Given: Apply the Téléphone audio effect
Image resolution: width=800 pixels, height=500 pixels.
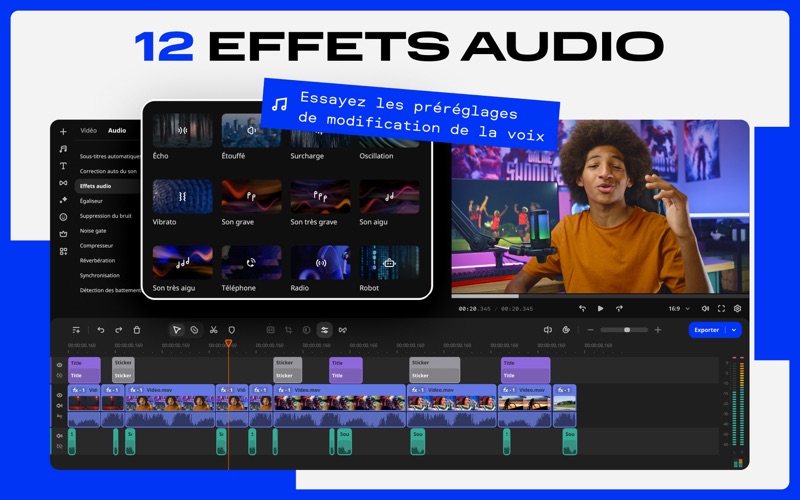Looking at the screenshot, I should [251, 262].
